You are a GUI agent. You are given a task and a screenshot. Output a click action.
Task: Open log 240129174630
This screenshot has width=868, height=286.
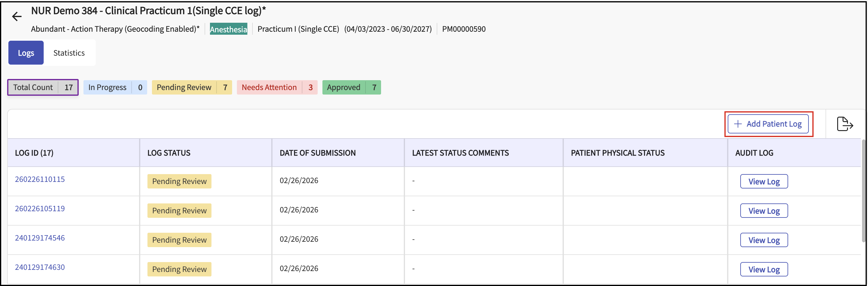(x=40, y=267)
